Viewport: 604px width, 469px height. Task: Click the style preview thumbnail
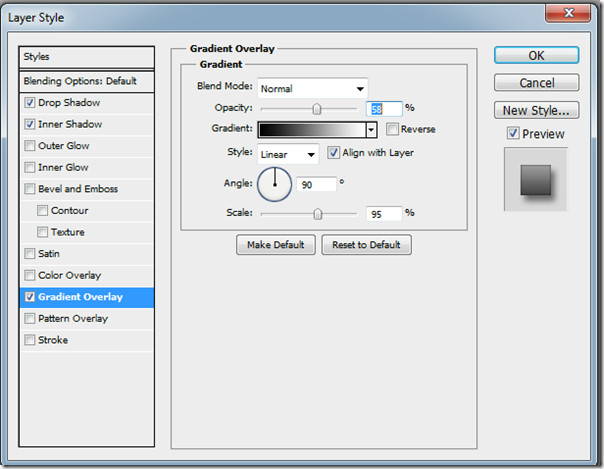point(536,180)
